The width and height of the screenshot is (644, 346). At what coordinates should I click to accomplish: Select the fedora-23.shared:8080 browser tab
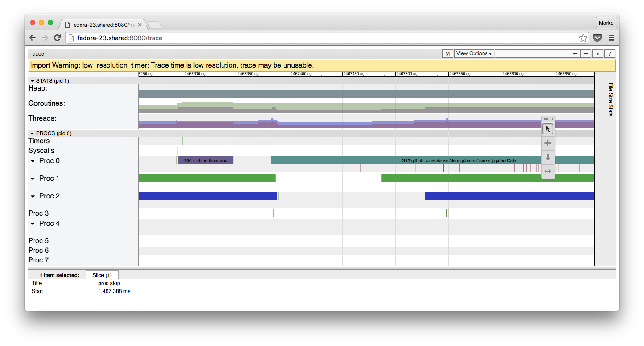(103, 25)
